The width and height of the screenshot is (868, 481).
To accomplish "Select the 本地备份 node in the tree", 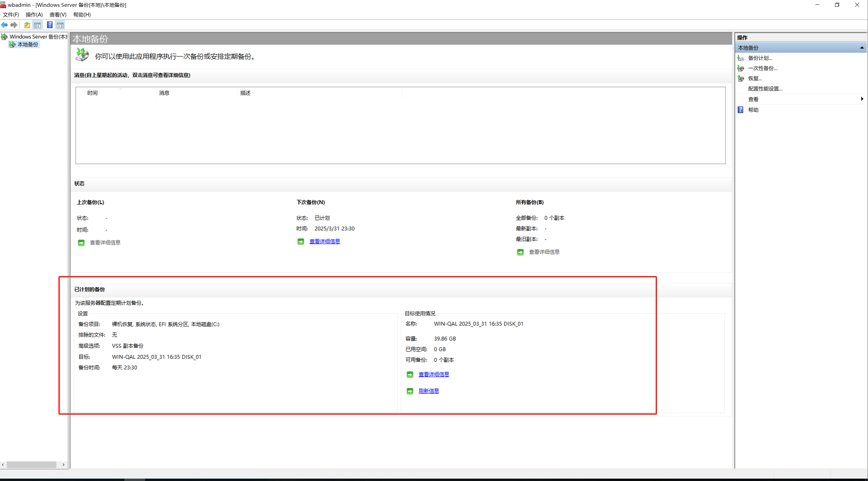I will (28, 45).
